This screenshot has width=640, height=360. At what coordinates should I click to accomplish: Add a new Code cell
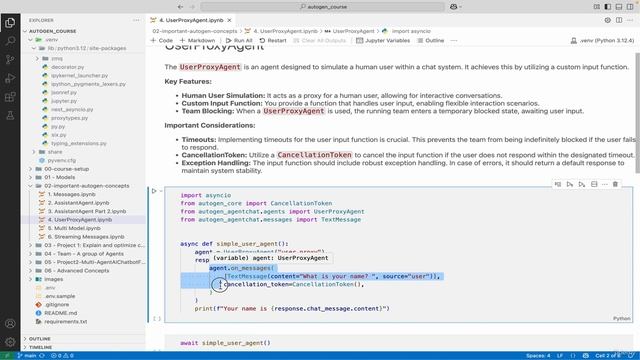(162, 40)
